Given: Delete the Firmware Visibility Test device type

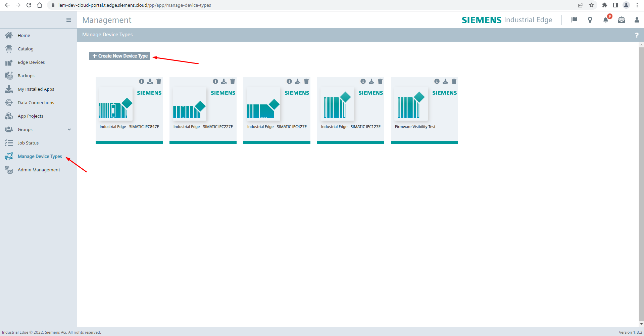Looking at the screenshot, I should coord(454,81).
